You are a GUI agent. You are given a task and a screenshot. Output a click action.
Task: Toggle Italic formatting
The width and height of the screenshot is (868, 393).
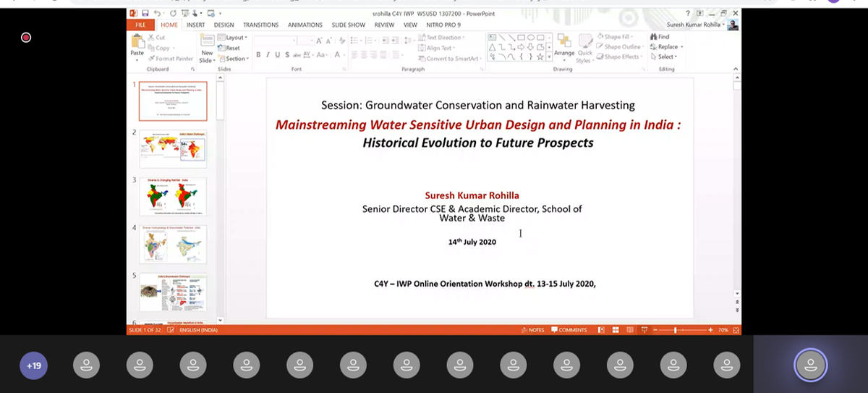click(268, 55)
